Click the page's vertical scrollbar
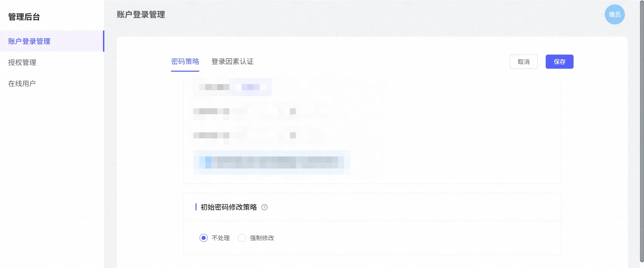Screen dimensions: 644x268 pyautogui.click(x=642, y=131)
